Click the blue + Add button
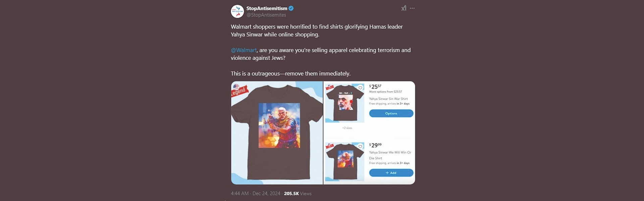 (x=391, y=173)
